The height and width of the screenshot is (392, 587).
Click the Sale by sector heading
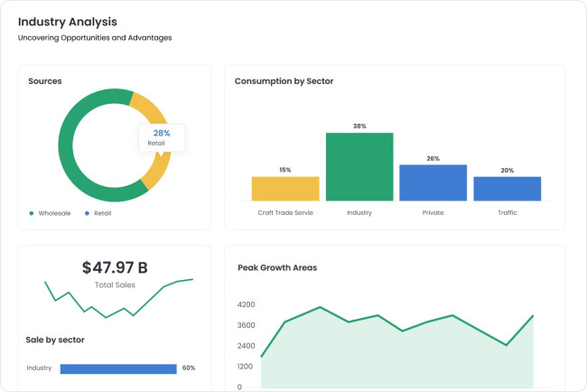tap(55, 340)
